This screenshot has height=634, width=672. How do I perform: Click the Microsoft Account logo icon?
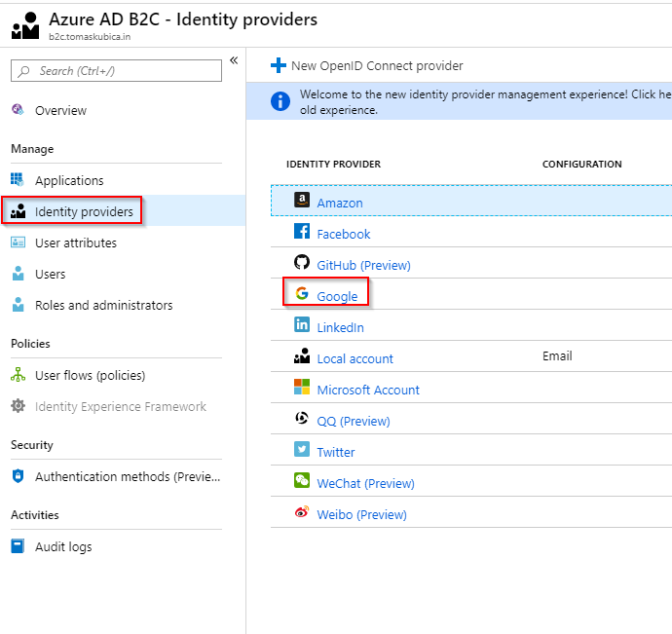click(x=302, y=387)
